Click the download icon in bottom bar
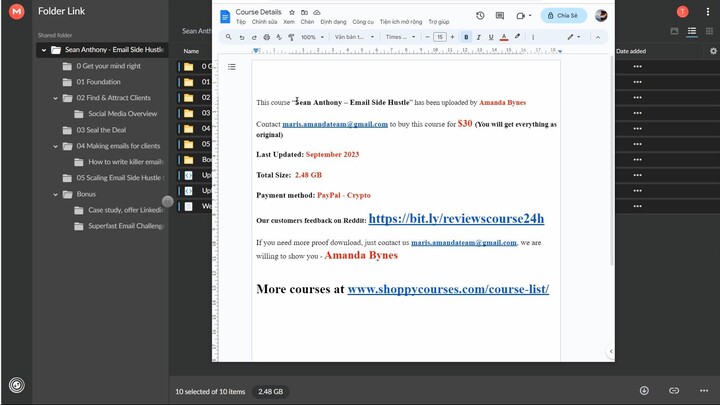720x405 pixels. click(644, 391)
